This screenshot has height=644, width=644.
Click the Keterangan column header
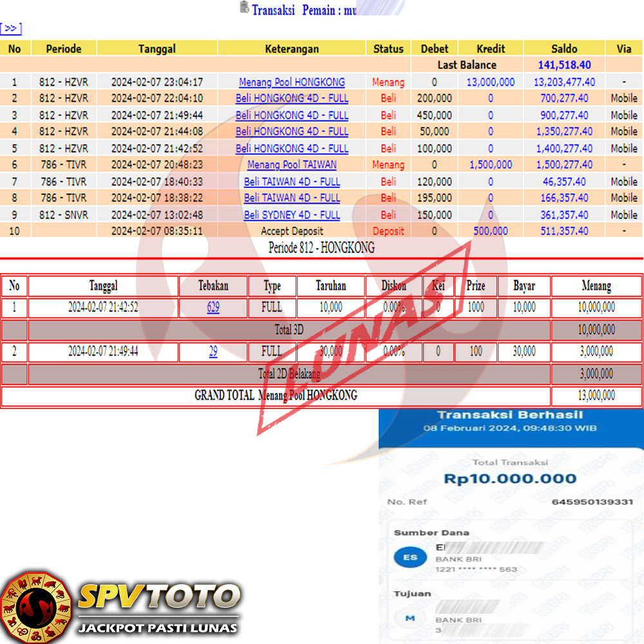(x=292, y=48)
